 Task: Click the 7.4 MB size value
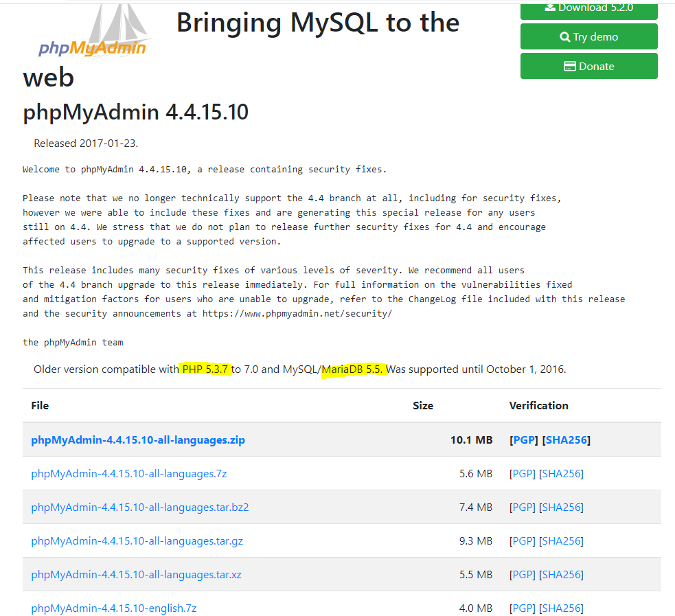(x=476, y=507)
